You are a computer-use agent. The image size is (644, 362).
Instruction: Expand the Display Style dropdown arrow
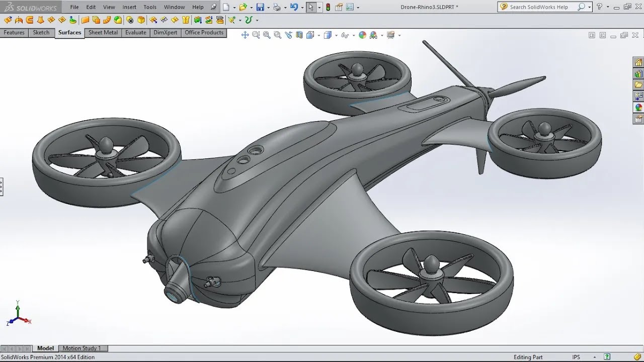[x=336, y=35]
